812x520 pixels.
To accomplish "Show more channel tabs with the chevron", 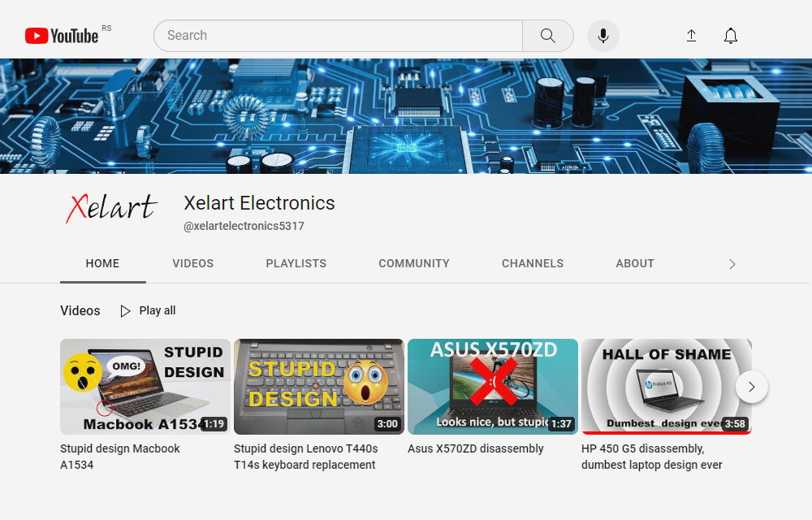I will pos(732,264).
